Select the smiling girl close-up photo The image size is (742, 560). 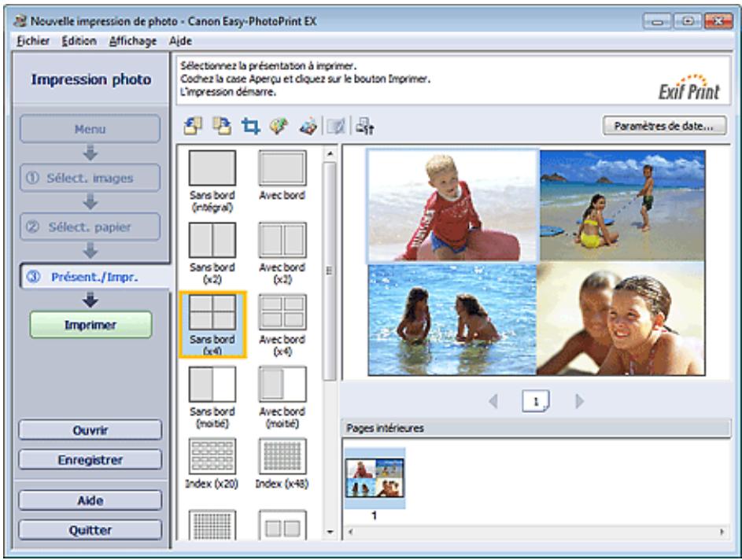(621, 320)
